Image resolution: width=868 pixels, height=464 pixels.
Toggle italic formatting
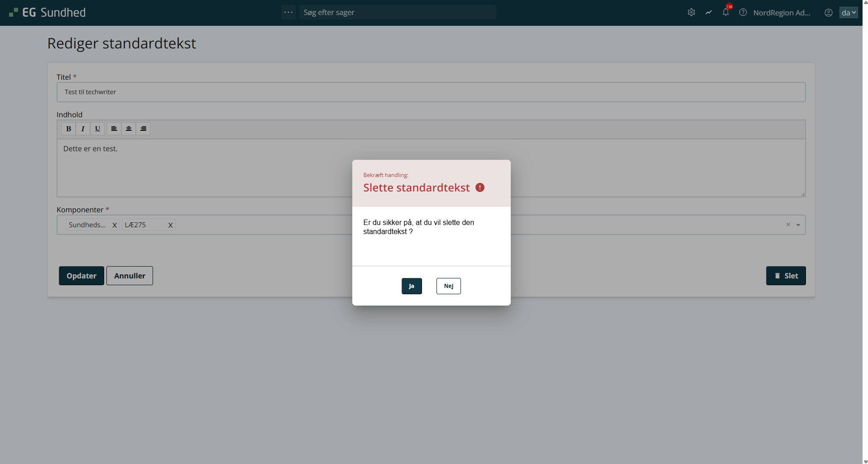(x=83, y=129)
